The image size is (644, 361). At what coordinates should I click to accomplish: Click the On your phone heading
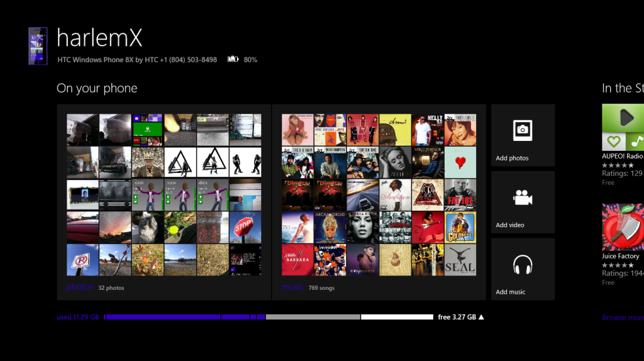point(97,88)
